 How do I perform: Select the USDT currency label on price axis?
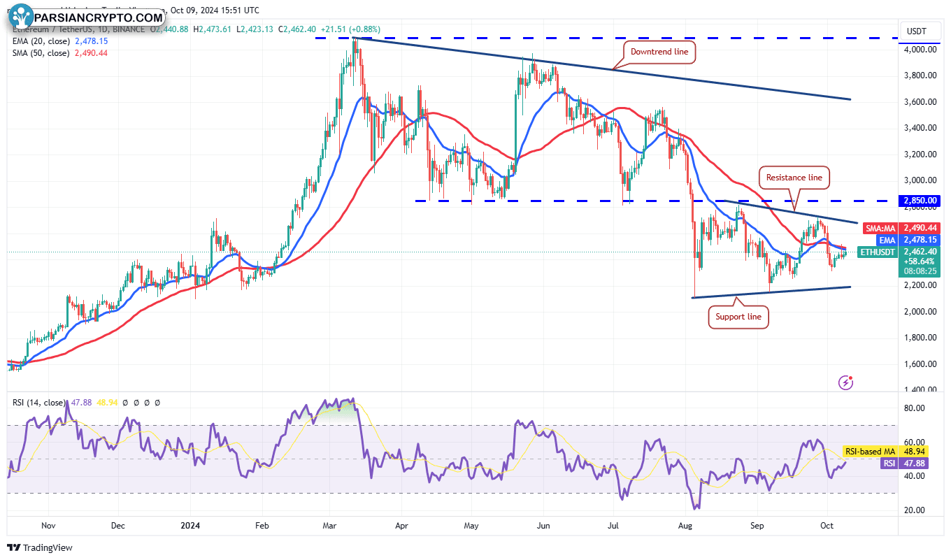[x=916, y=31]
